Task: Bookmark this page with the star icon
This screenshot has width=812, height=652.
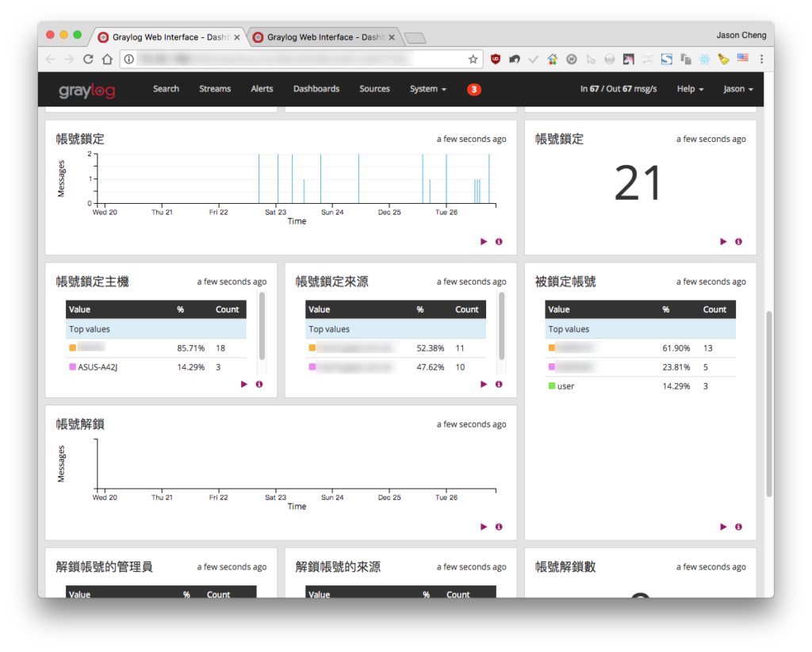Action: tap(473, 59)
